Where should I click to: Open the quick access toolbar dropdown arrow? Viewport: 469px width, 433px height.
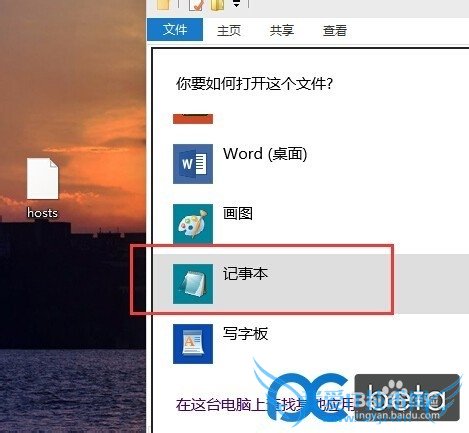click(236, 4)
